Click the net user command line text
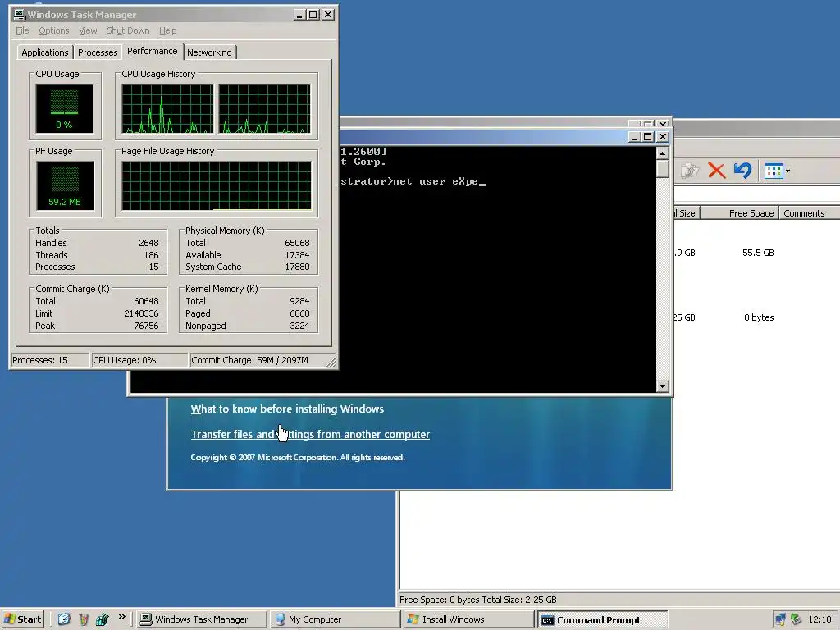Screen dimensions: 840x630 coord(436,181)
